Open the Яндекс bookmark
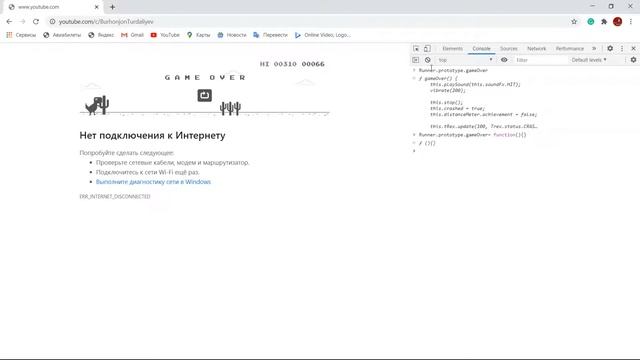This screenshot has width=640, height=360. pyautogui.click(x=101, y=35)
